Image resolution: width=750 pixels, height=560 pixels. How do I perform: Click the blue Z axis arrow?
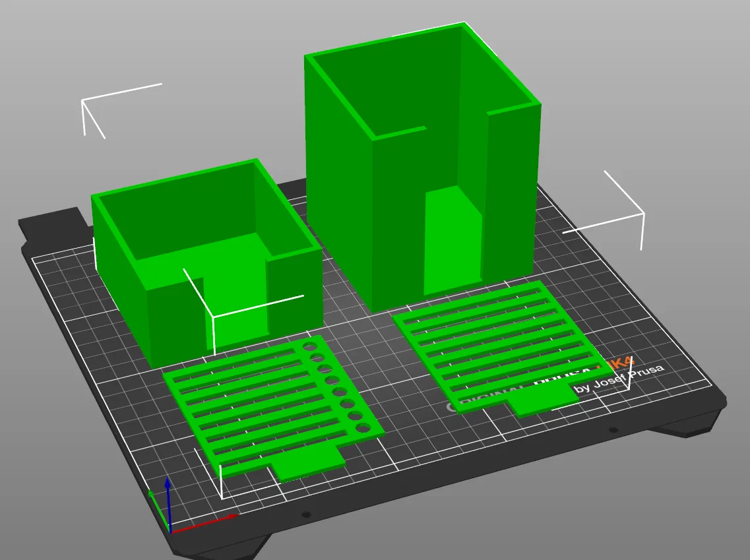168,502
